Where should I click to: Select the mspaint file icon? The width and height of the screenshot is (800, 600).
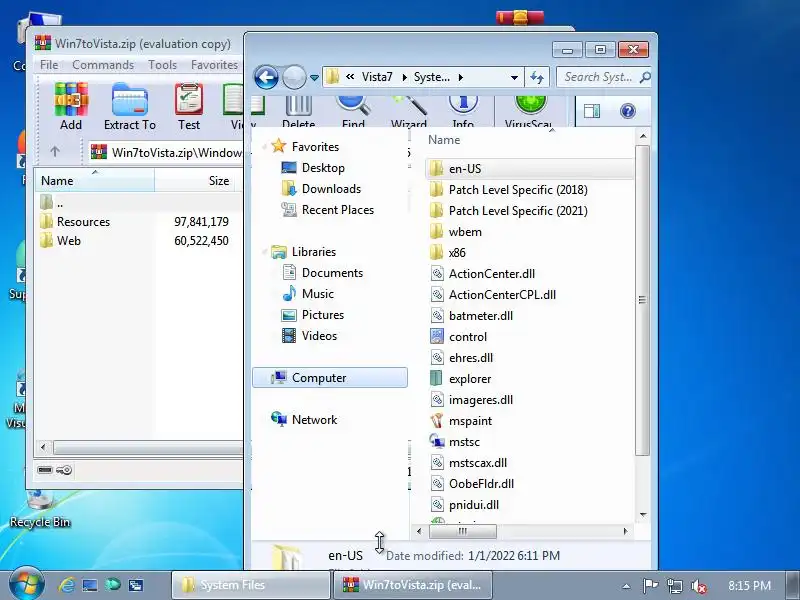(437, 420)
